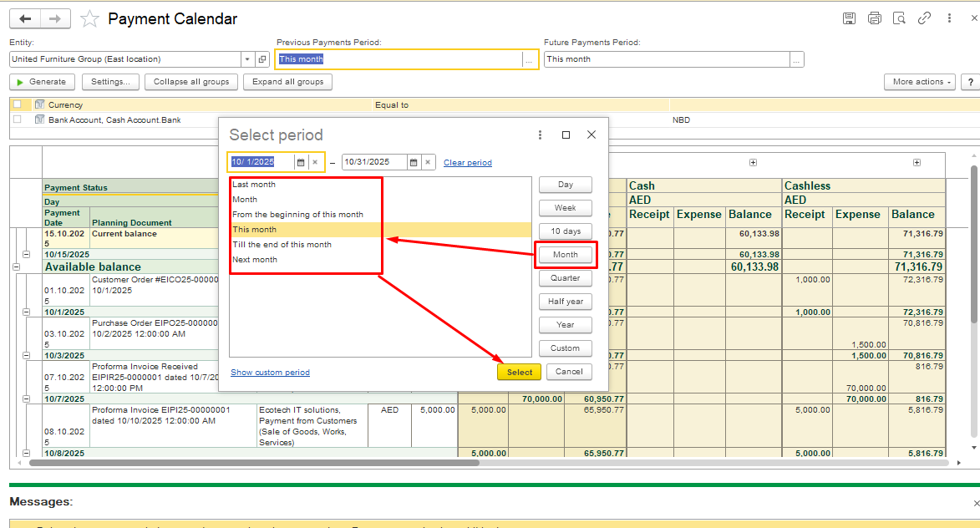Clear the start date field with X

point(315,162)
